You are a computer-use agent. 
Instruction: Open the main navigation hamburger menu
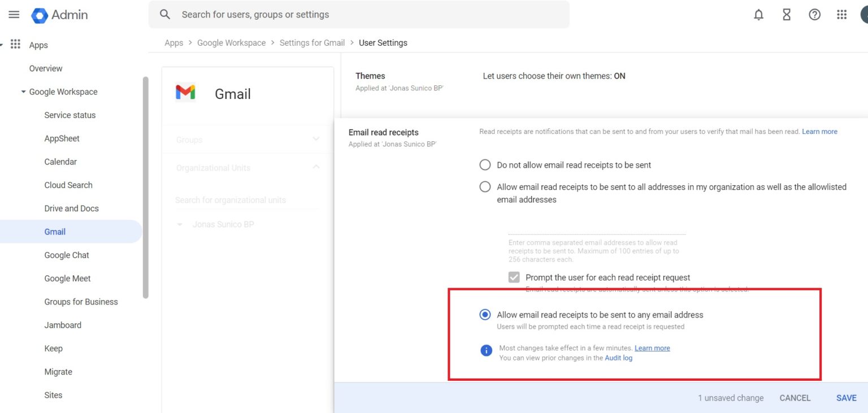click(x=14, y=15)
